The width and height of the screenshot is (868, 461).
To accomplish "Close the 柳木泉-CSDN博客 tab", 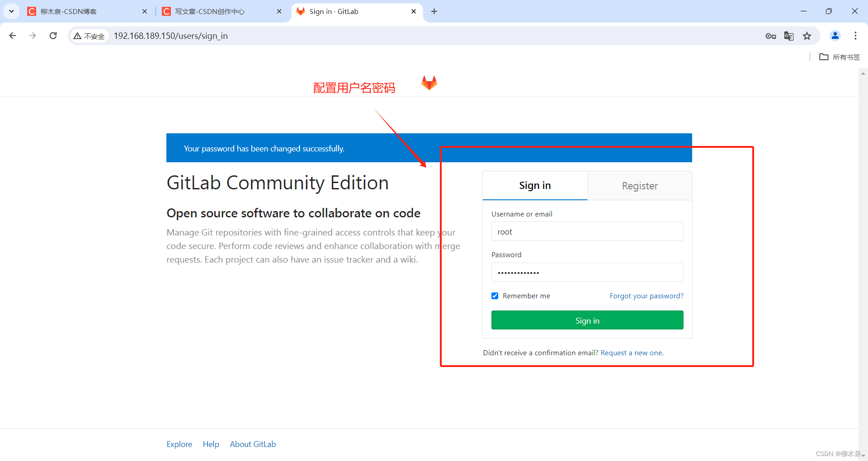I will tap(145, 11).
